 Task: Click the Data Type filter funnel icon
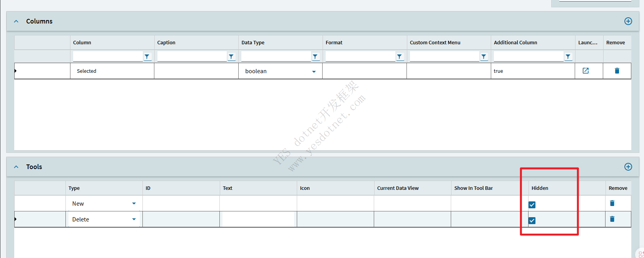point(315,57)
